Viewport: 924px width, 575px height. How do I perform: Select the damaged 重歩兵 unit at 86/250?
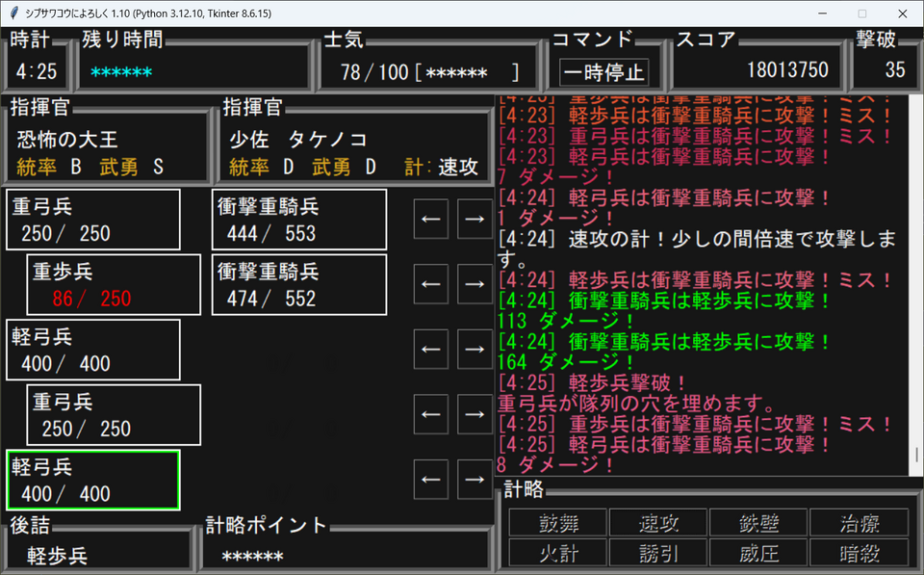114,284
